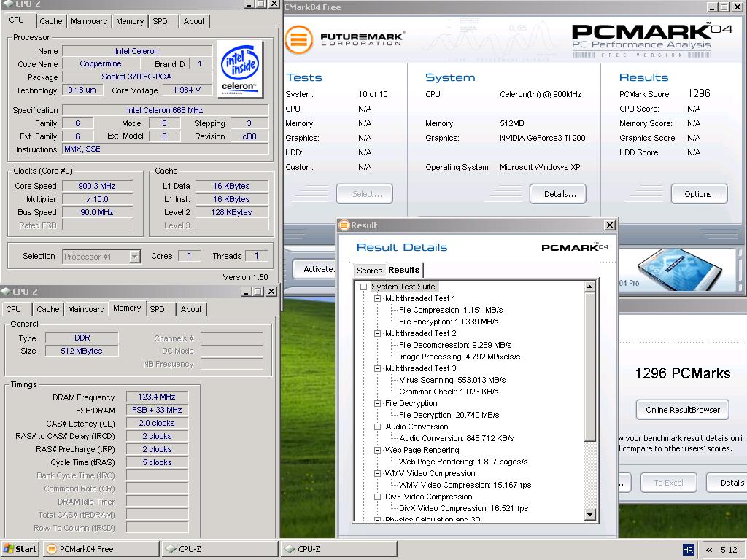Open Cache tab in top CPU-Z window
This screenshot has height=560, width=747.
click(51, 21)
